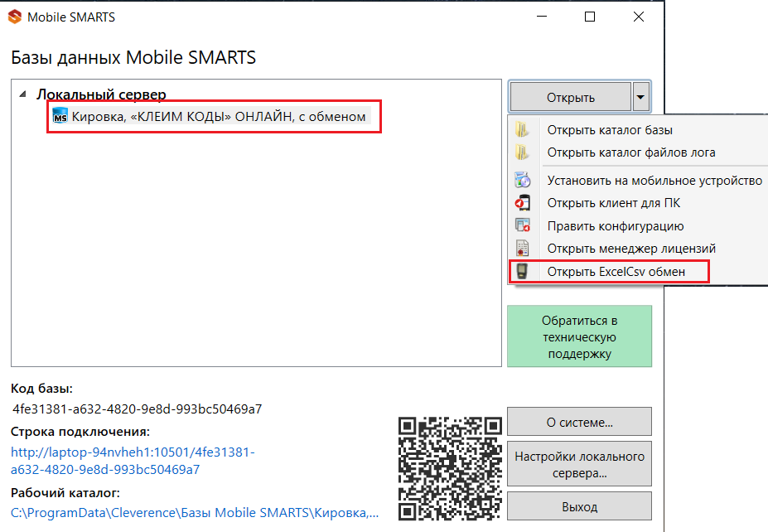768x532 pixels.
Task: Select the Локальный сервер node label
Action: (x=101, y=94)
